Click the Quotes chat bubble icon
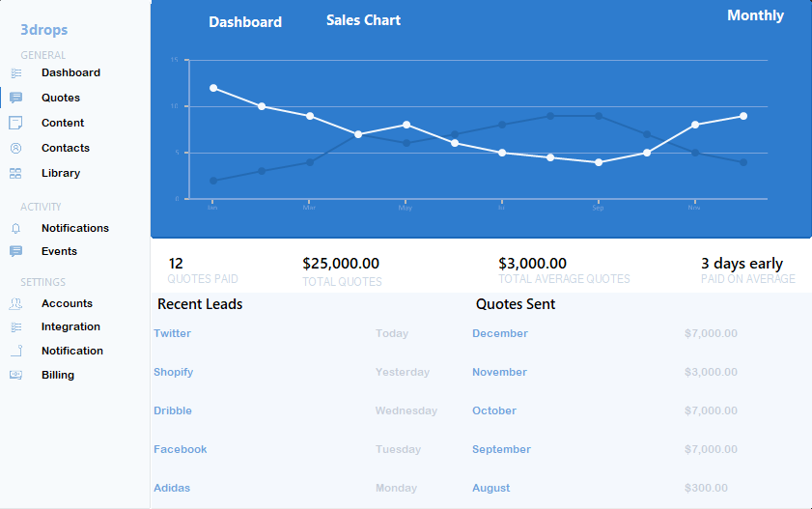The width and height of the screenshot is (812, 509). (15, 98)
